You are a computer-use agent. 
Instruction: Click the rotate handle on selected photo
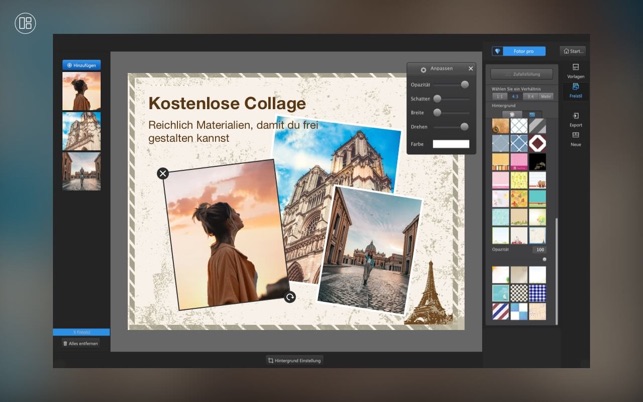(x=290, y=297)
